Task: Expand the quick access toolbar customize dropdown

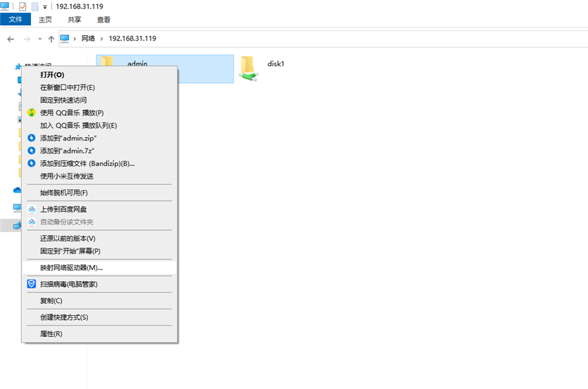Action: coord(45,7)
